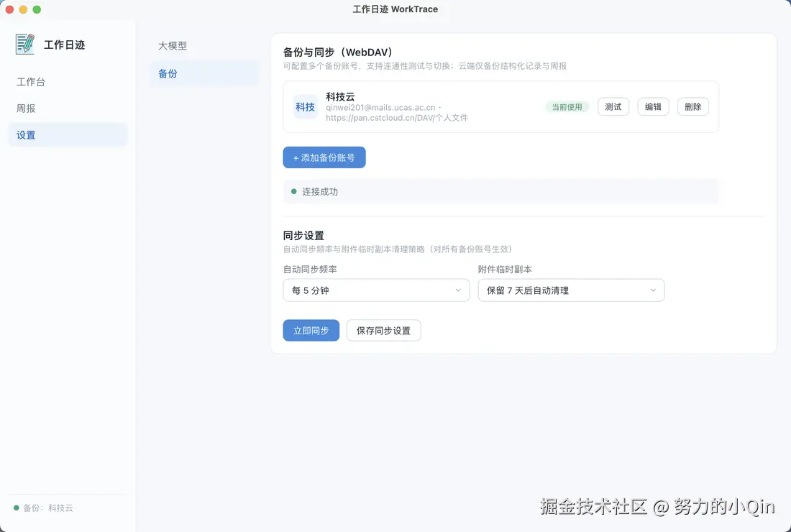Open the 自动同步频率 dropdown
The height and width of the screenshot is (532, 791).
[x=376, y=290]
